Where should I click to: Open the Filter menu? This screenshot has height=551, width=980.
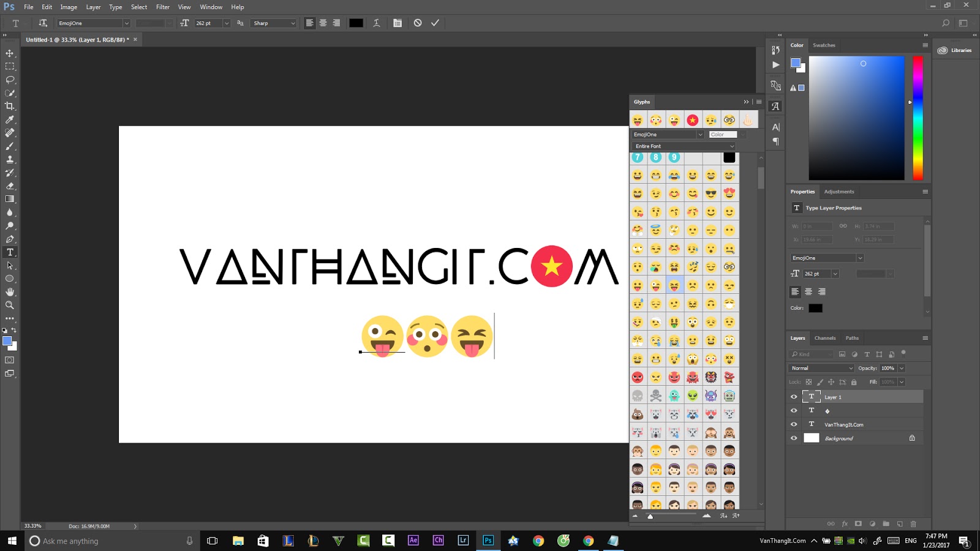click(163, 7)
